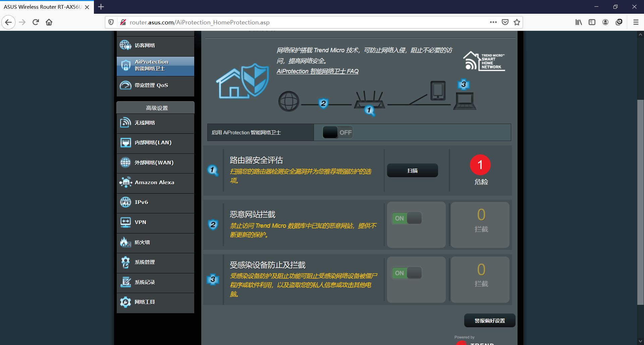Toggle the 受感染设备防止及拦截 ON switch

(x=407, y=273)
